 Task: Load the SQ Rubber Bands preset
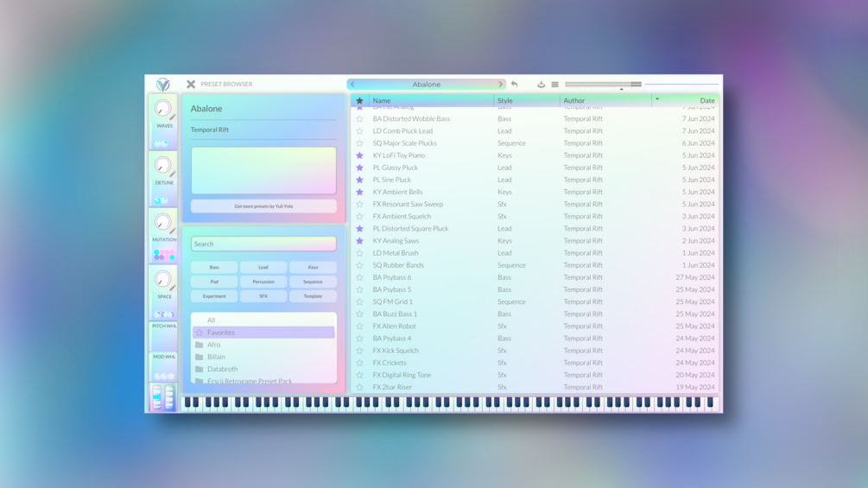pyautogui.click(x=535, y=265)
